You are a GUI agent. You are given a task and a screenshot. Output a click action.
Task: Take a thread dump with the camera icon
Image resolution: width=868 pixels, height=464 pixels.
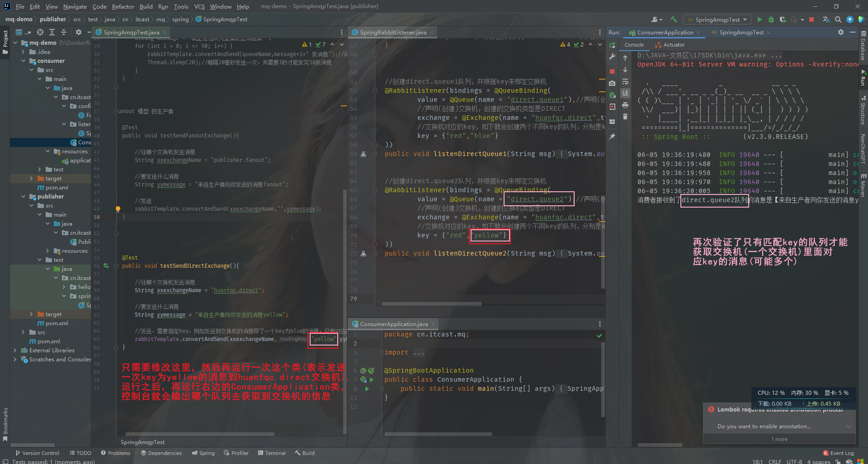[612, 83]
